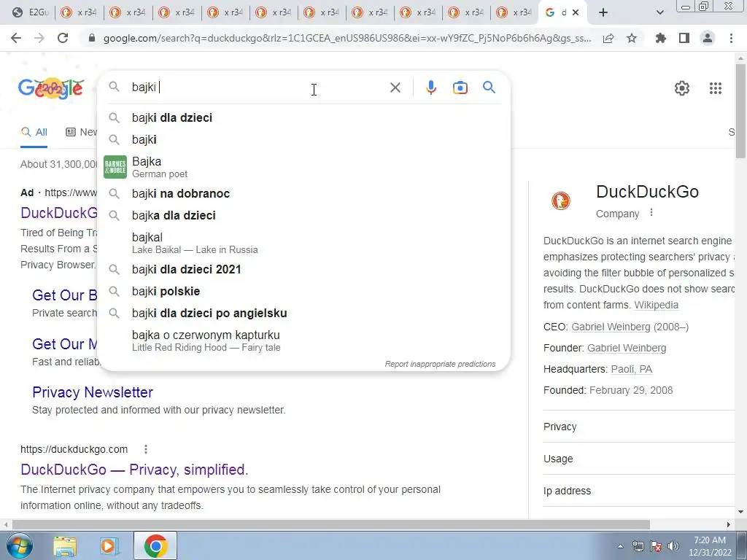747x560 pixels.
Task: Show hidden system tray icons
Action: pyautogui.click(x=620, y=546)
